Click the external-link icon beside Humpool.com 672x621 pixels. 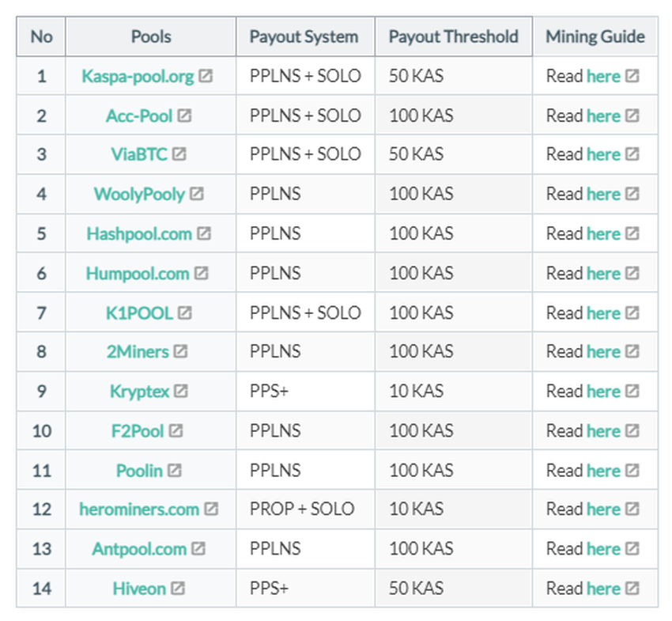pos(202,273)
